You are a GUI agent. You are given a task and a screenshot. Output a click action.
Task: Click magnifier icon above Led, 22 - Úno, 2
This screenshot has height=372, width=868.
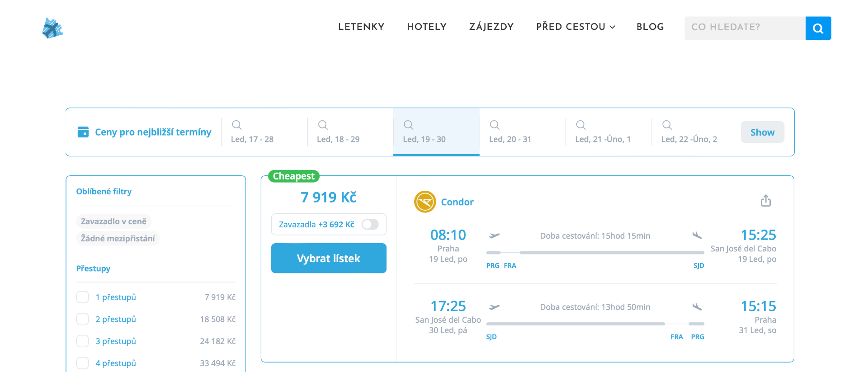click(x=667, y=125)
